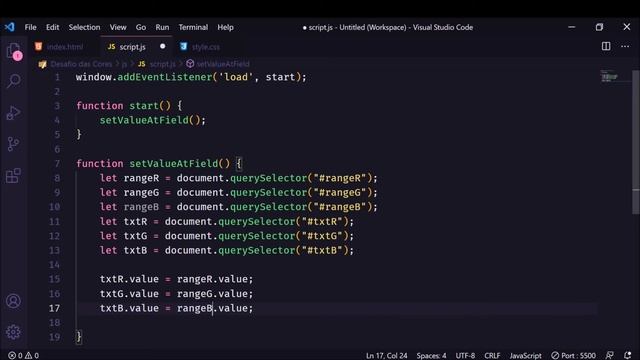Click 'let rangeG' on line 9
This screenshot has height=360, width=640.
pyautogui.click(x=129, y=193)
